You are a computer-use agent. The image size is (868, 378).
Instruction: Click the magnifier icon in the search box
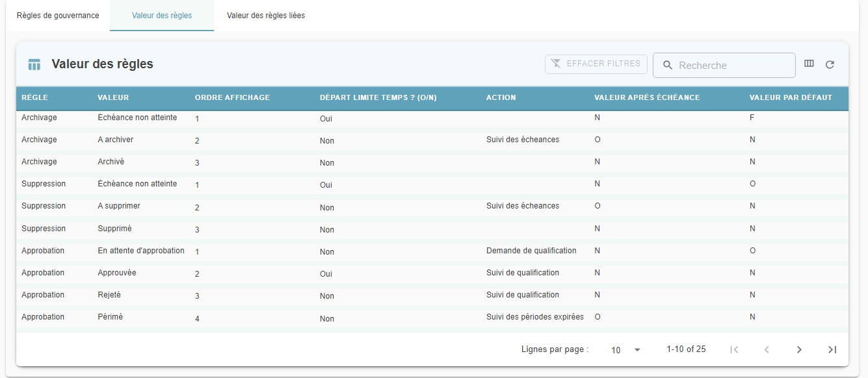tap(667, 65)
